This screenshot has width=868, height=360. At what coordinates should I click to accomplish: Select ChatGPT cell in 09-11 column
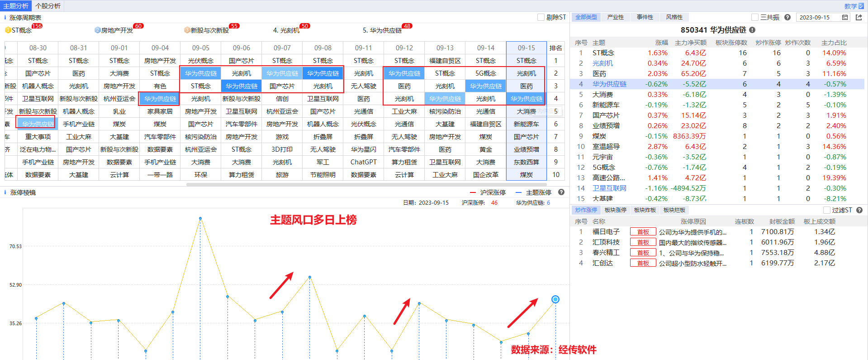(x=364, y=162)
